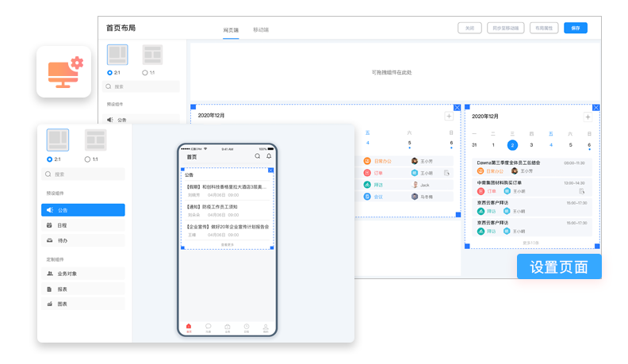The image size is (628, 364).
Task: Choose the 2:1 radio in the back panel
Action: pyautogui.click(x=110, y=72)
